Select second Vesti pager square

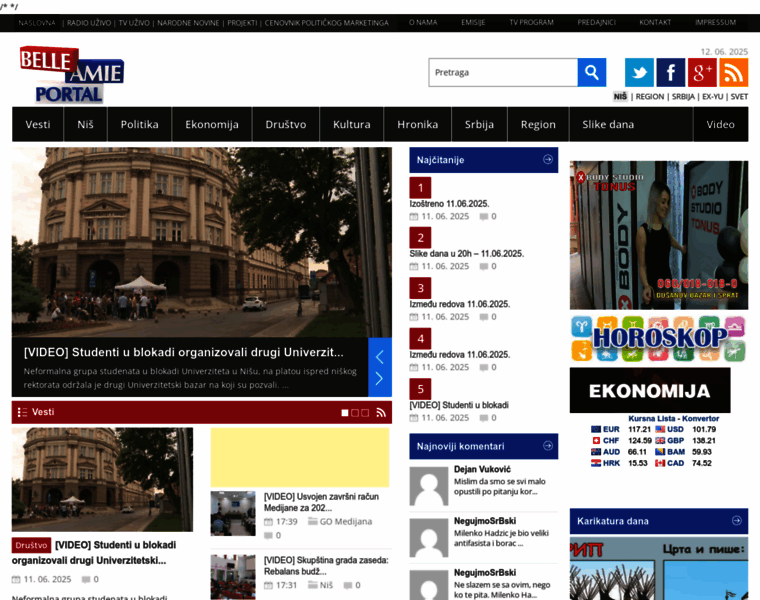click(355, 412)
